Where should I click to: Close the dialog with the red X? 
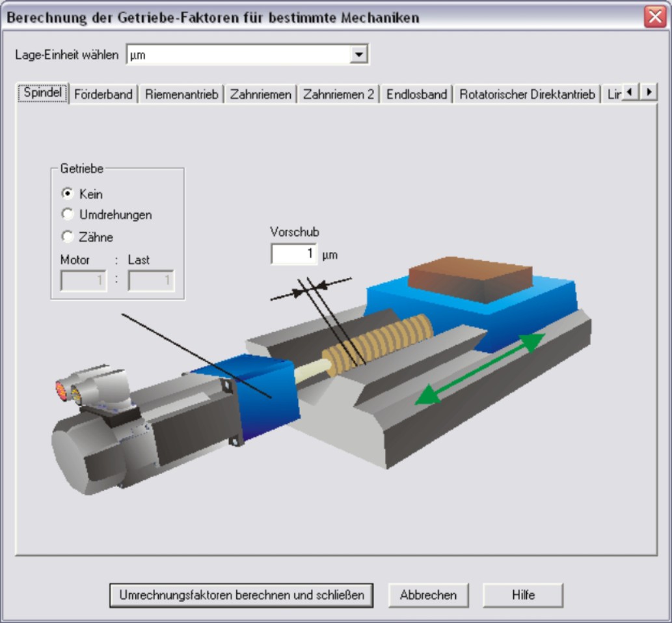click(654, 17)
